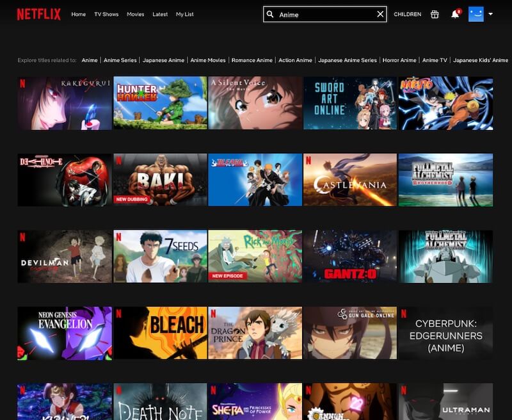Viewport: 512px width, 420px height.
Task: Open the Fullmetal Alchemist card with armored figure
Action: pos(445,256)
